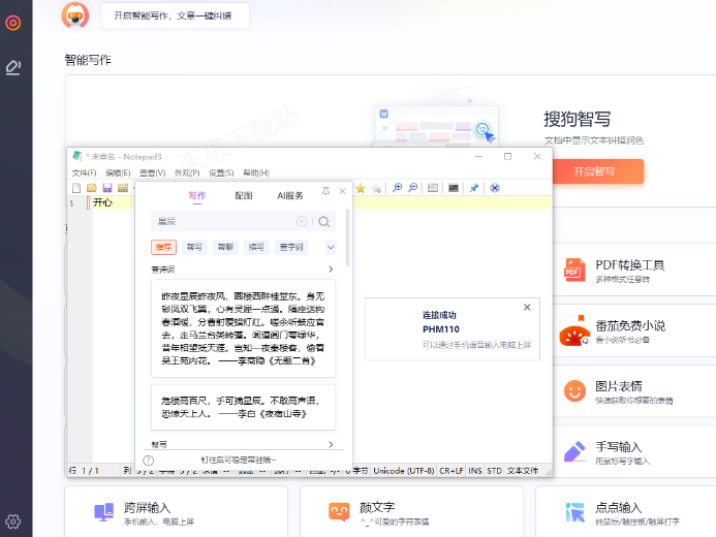Switch to the AI服务 tab
The width and height of the screenshot is (716, 537).
290,196
